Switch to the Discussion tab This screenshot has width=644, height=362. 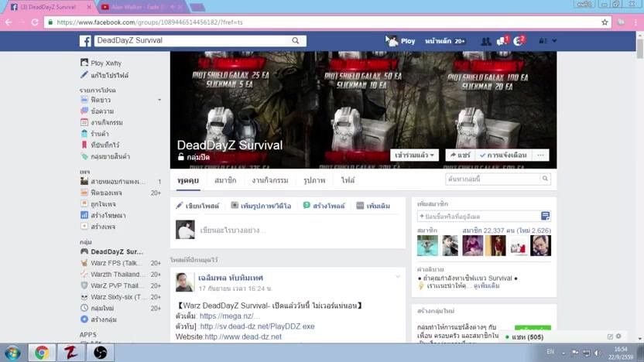[188, 180]
